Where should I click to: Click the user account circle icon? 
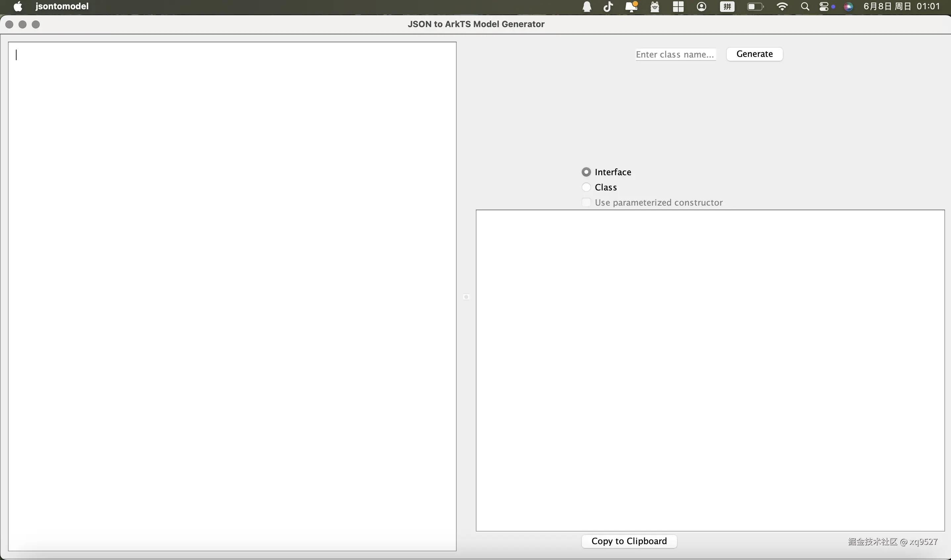702,7
